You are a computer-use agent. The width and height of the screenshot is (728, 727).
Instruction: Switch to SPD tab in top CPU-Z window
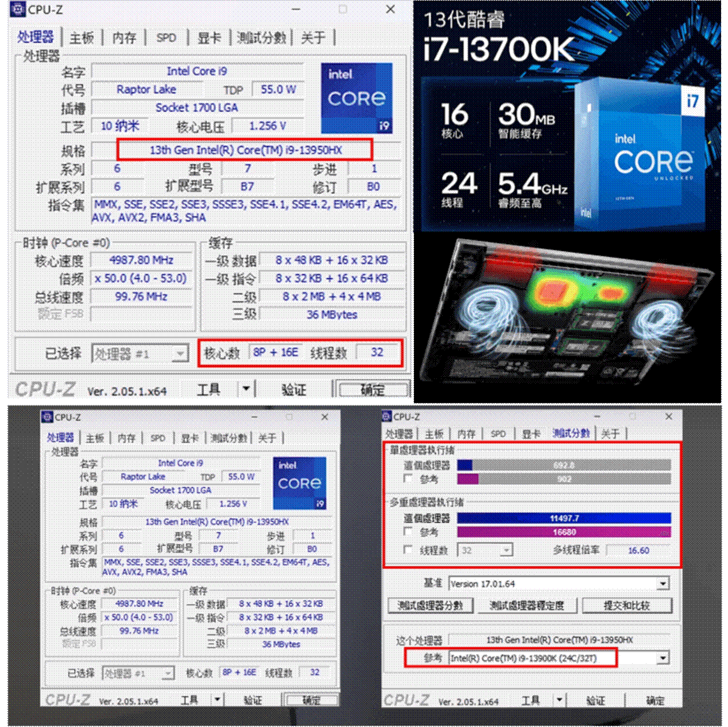(166, 38)
